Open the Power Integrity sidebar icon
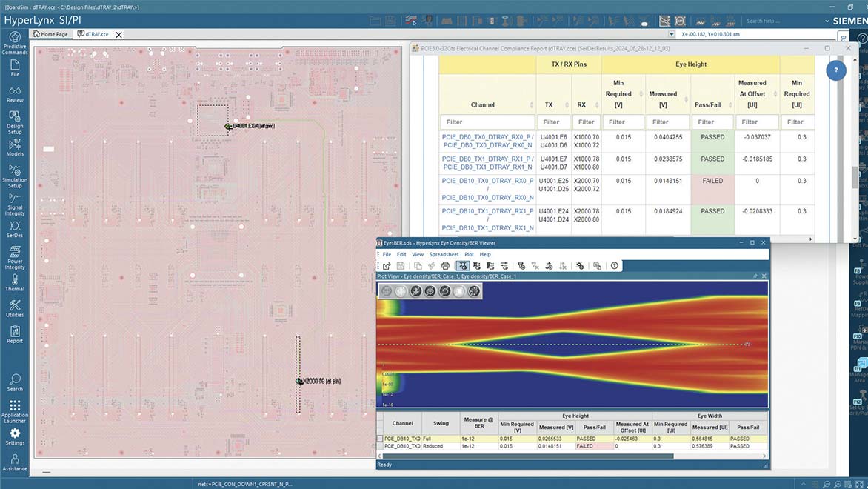 15,258
